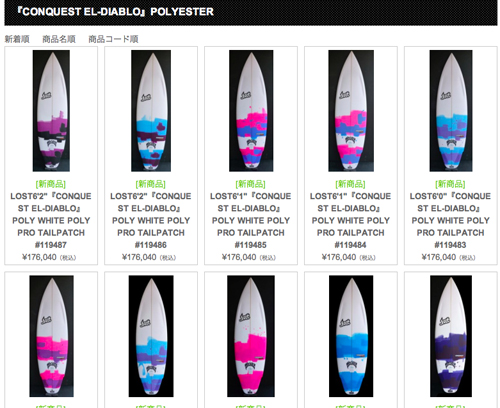Screen dimensions: 500x408
Task: View second-row cyan and purple surfboard image
Action: (x=151, y=336)
